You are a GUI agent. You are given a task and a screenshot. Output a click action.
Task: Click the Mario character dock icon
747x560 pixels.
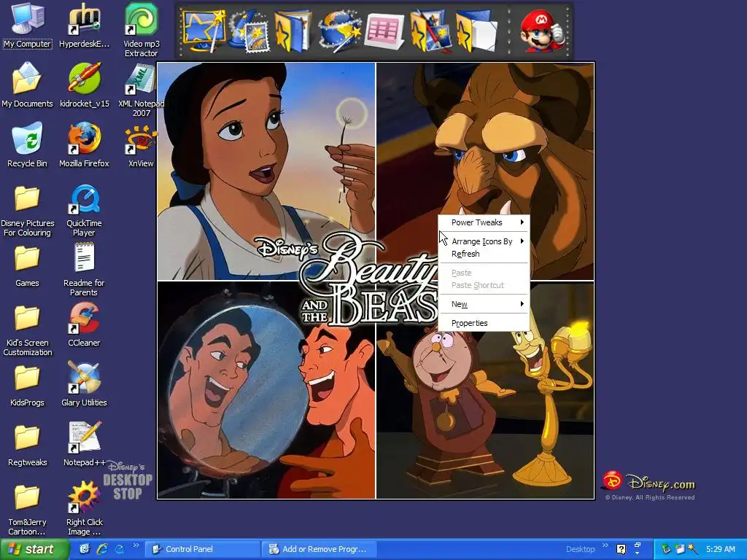pyautogui.click(x=542, y=31)
